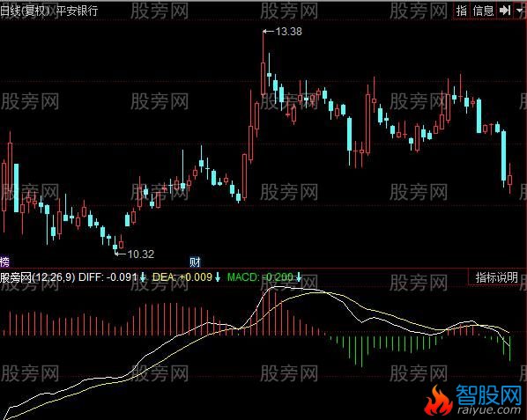Select the 13.38 high price label
The width and height of the screenshot is (527, 420).
pyautogui.click(x=288, y=32)
